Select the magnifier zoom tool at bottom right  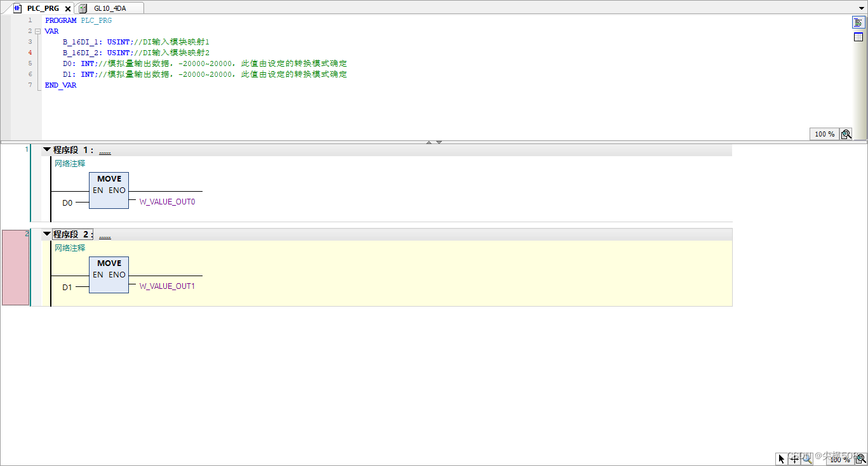click(x=807, y=459)
